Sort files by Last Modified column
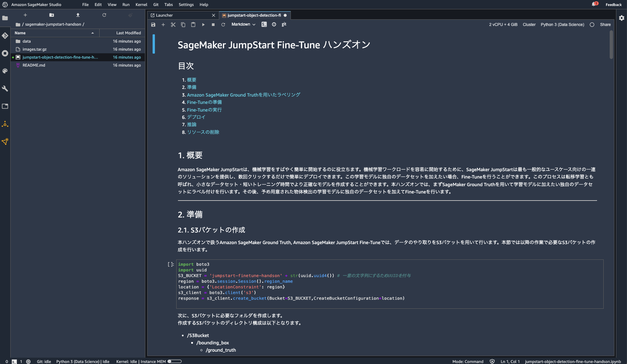 pyautogui.click(x=122, y=33)
